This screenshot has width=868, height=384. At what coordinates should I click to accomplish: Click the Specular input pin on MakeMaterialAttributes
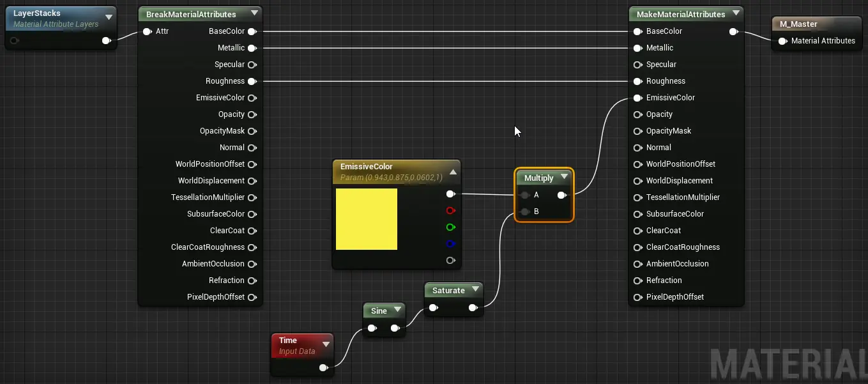(x=637, y=65)
